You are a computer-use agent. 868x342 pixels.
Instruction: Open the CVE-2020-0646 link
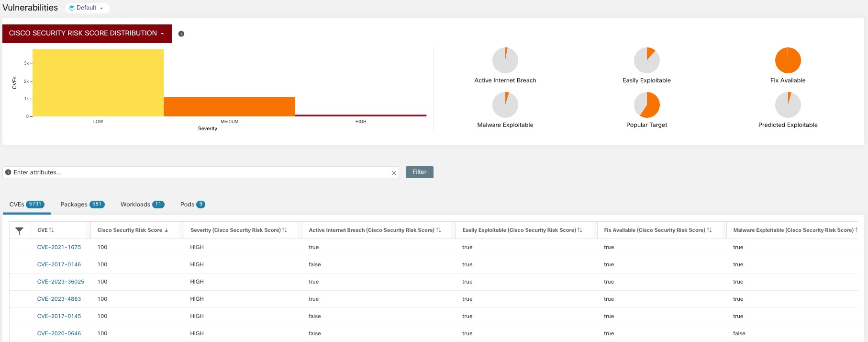tap(59, 334)
